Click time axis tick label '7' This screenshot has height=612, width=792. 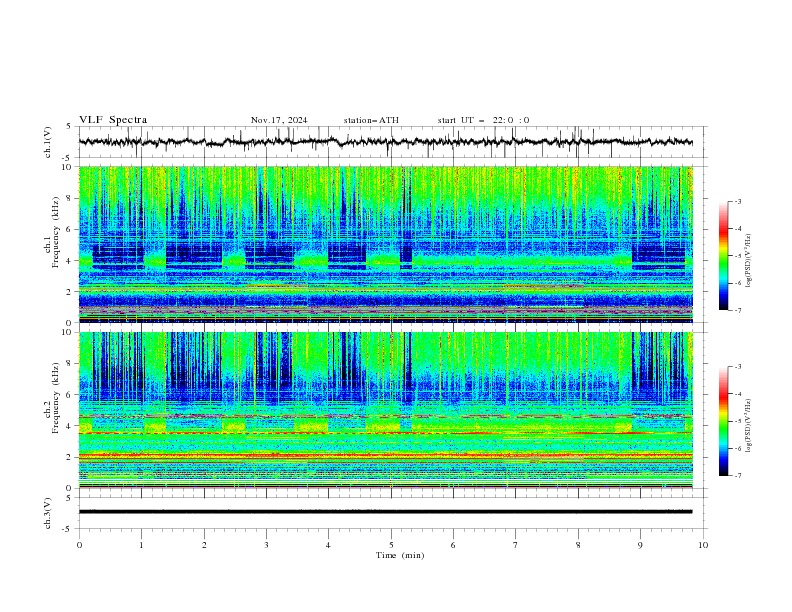tap(516, 545)
